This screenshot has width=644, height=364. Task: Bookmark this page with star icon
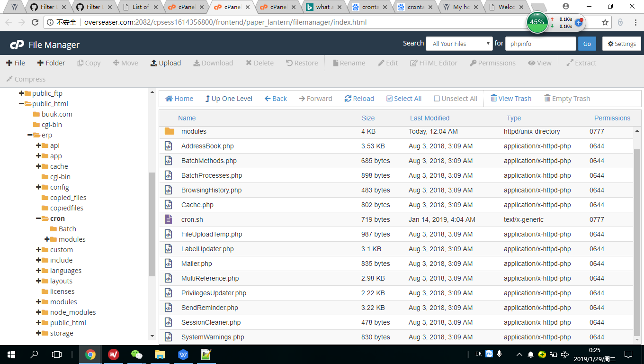pyautogui.click(x=605, y=22)
